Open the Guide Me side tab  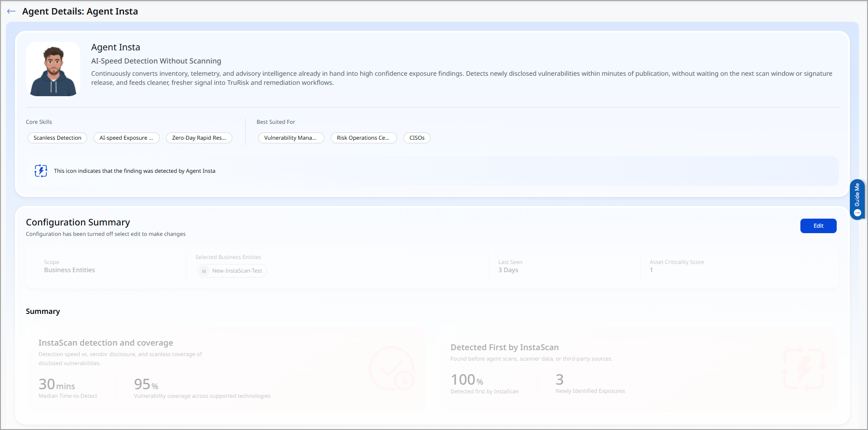click(857, 200)
